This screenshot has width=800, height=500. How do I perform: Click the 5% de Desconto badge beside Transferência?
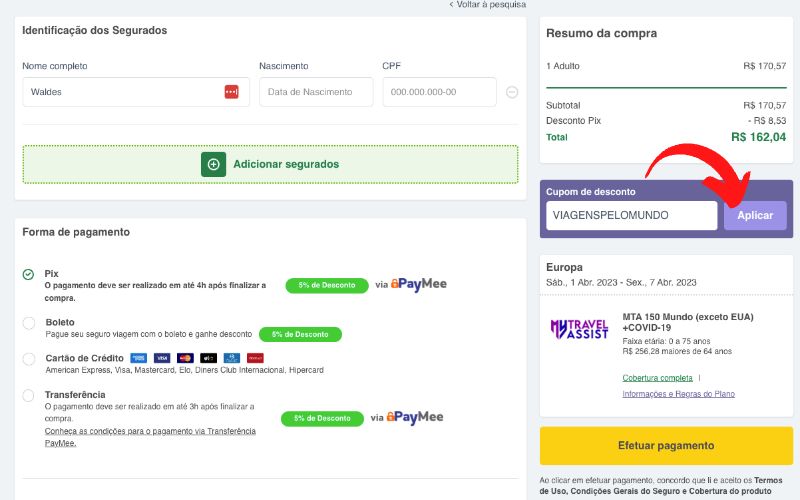point(322,418)
